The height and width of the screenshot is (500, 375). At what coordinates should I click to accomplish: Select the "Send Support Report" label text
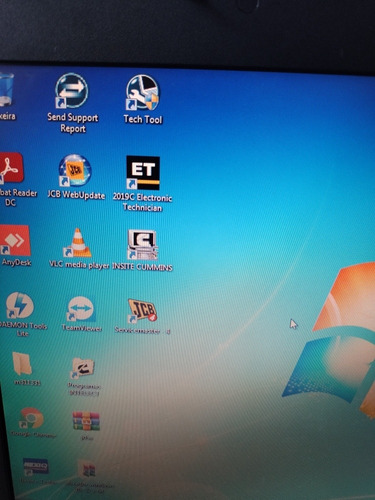pyautogui.click(x=73, y=123)
